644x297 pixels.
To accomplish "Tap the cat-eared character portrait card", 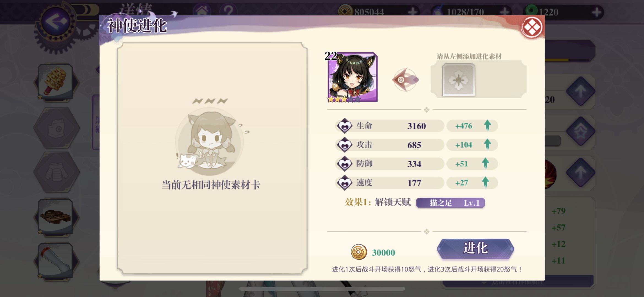I will click(x=352, y=77).
